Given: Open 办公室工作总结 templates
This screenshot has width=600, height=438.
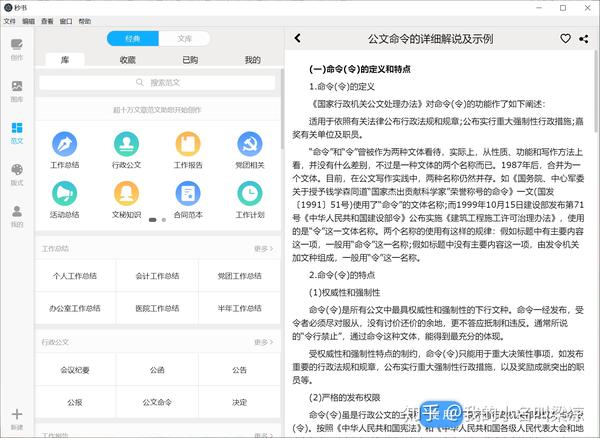Looking at the screenshot, I should 75,308.
